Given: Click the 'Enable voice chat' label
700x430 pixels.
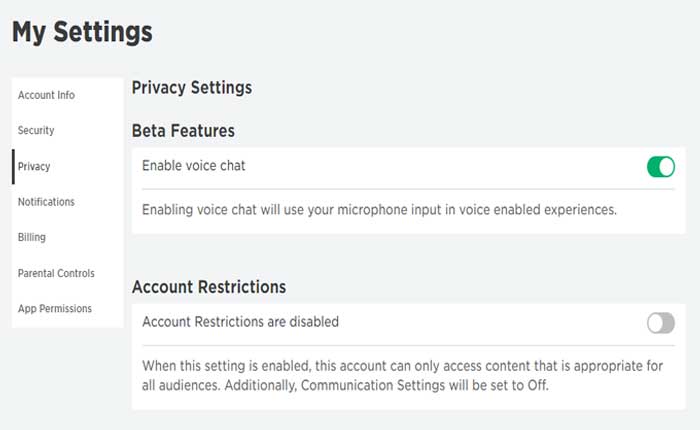Looking at the screenshot, I should [194, 166].
